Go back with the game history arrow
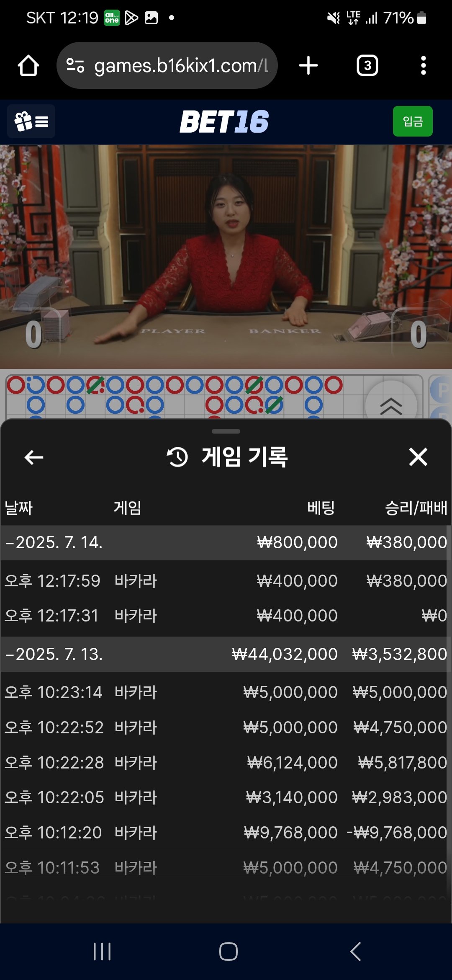The height and width of the screenshot is (980, 452). coord(34,457)
